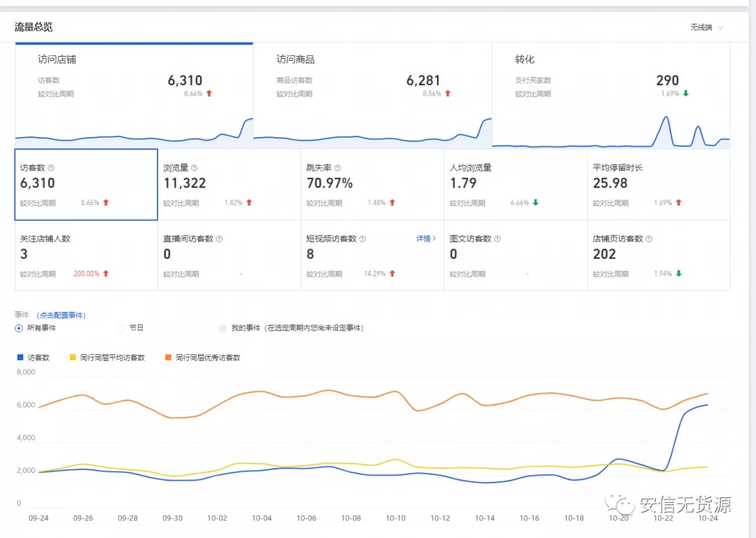The height and width of the screenshot is (538, 756).
Task: Select the 人均浏览量 1.79 metric card
Action: coord(516,185)
